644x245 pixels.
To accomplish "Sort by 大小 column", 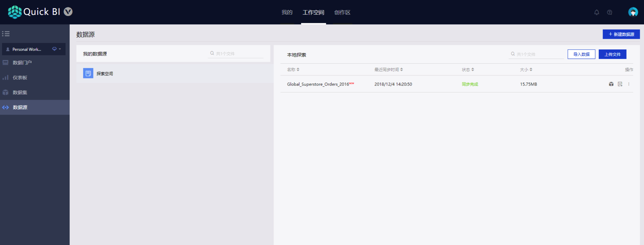I will (526, 69).
